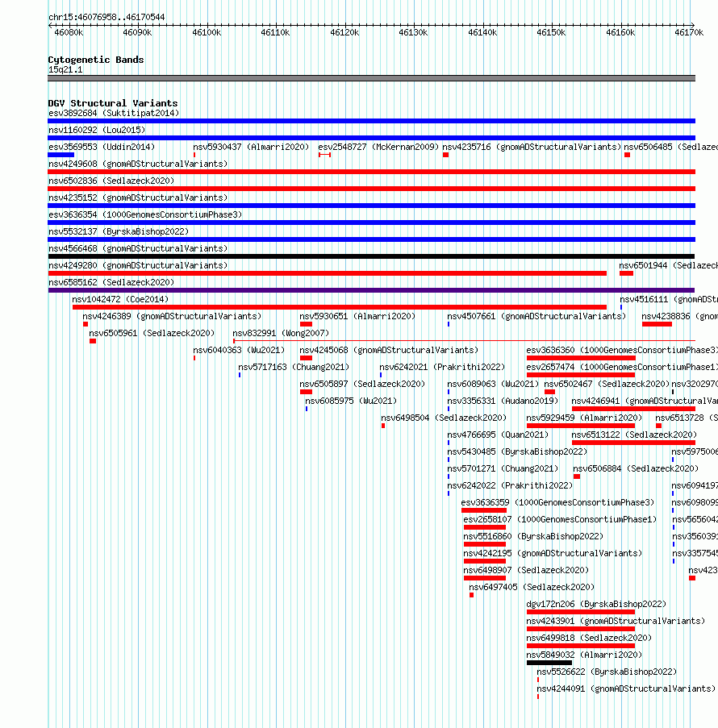The image size is (718, 728).
Task: Click the nsv4238836 variant label
Action: tap(679, 317)
